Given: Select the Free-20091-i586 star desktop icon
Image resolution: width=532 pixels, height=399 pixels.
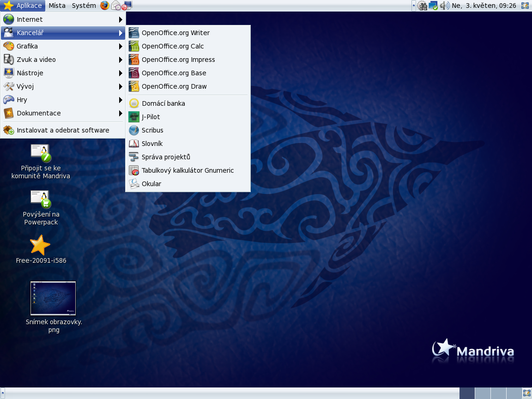Looking at the screenshot, I should tap(41, 249).
